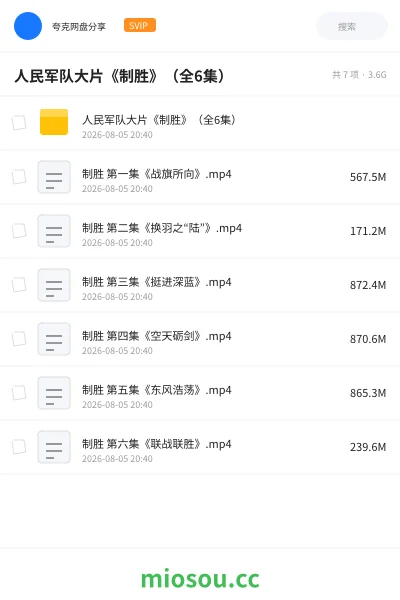400x600 pixels.
Task: Click the file icon for 第二集 换羽之陆
Action: coord(54,231)
